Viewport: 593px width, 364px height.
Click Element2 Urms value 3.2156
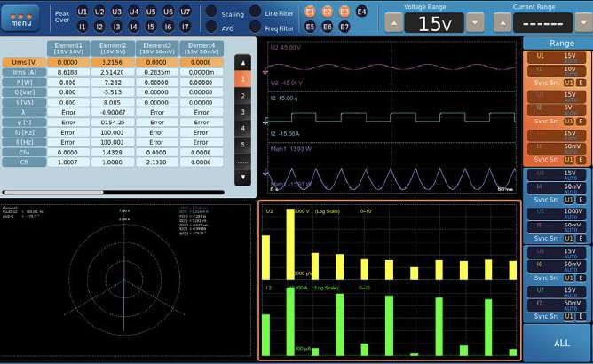pos(113,62)
